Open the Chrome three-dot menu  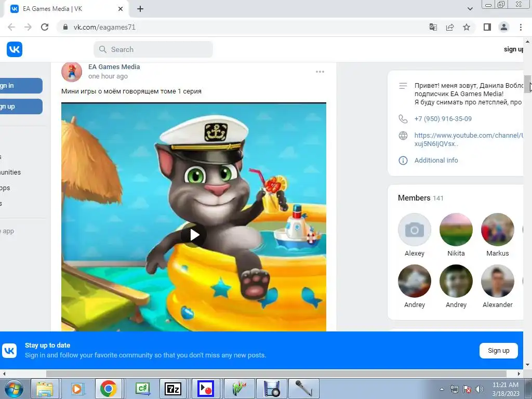coord(521,27)
